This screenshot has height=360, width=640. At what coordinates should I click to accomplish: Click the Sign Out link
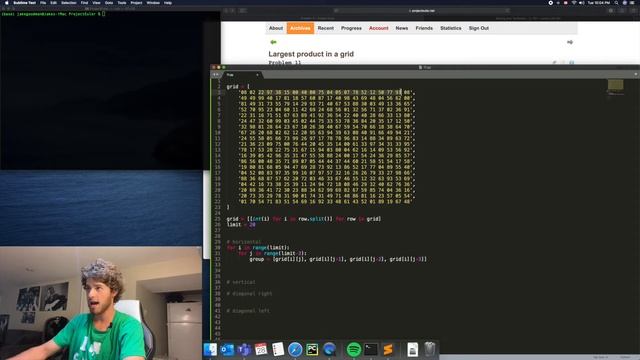click(x=479, y=28)
